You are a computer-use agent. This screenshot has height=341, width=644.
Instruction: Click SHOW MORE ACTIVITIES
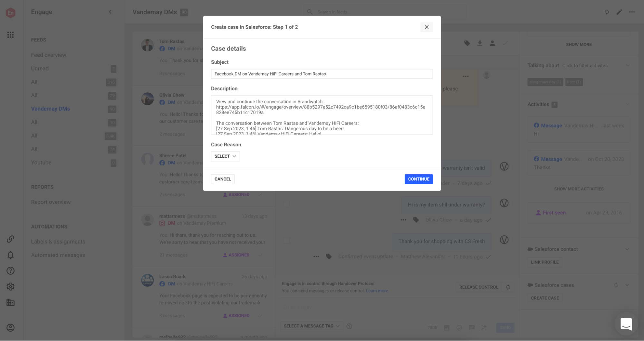click(x=579, y=189)
